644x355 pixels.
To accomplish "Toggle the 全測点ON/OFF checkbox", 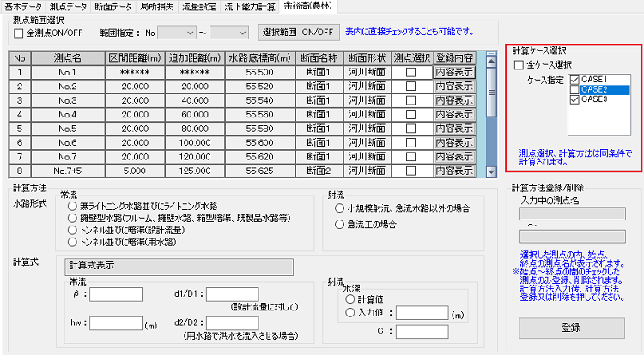I will click(20, 33).
